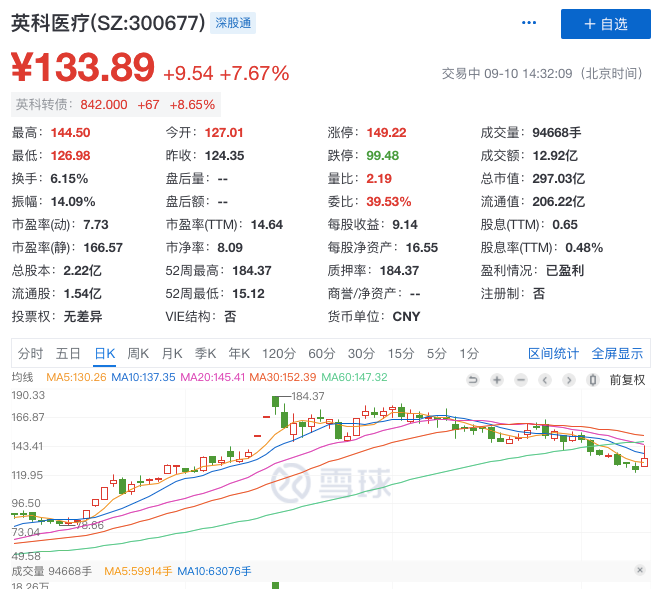Click the 成交额 value 12.92亿
The height and width of the screenshot is (589, 666).
click(x=555, y=155)
